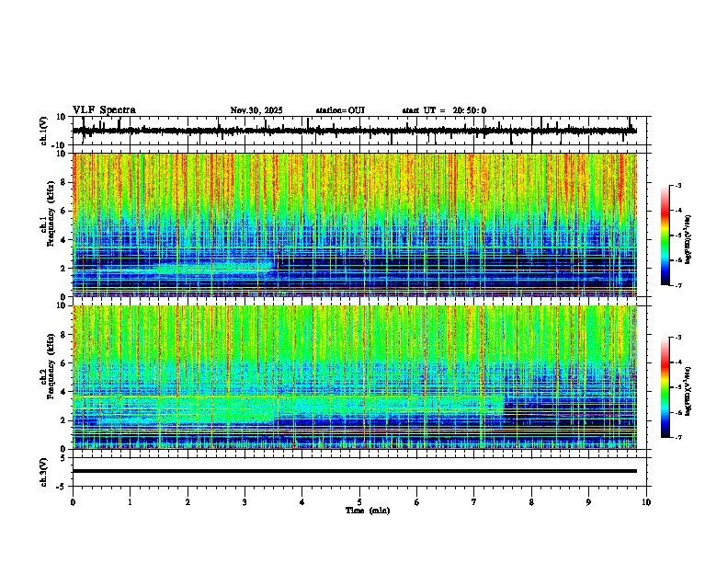The image size is (728, 563).
Task: Click the "ch.3(V)" axis label
Action: click(x=44, y=473)
